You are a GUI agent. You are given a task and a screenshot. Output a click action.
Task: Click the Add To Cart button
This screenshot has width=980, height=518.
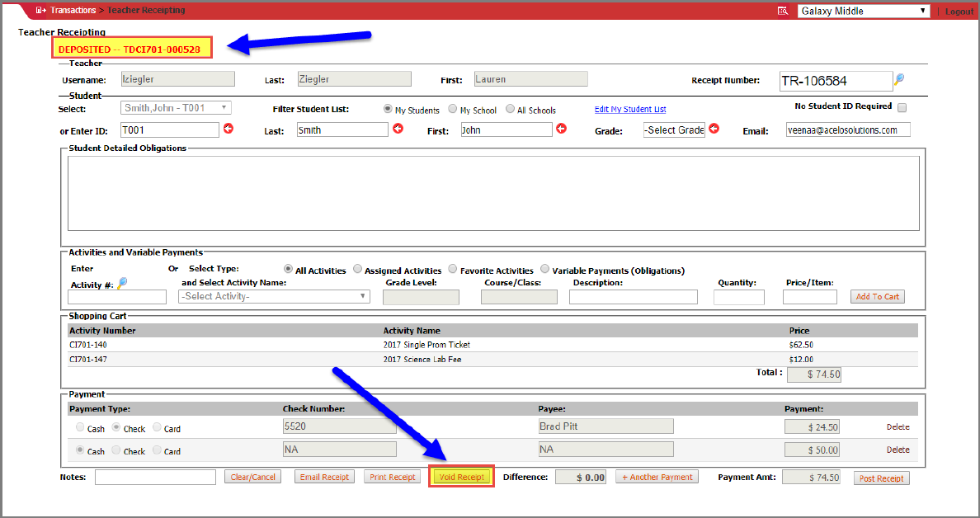point(878,296)
